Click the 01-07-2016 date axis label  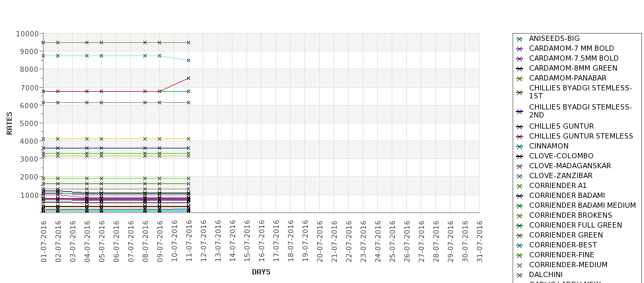click(x=44, y=241)
